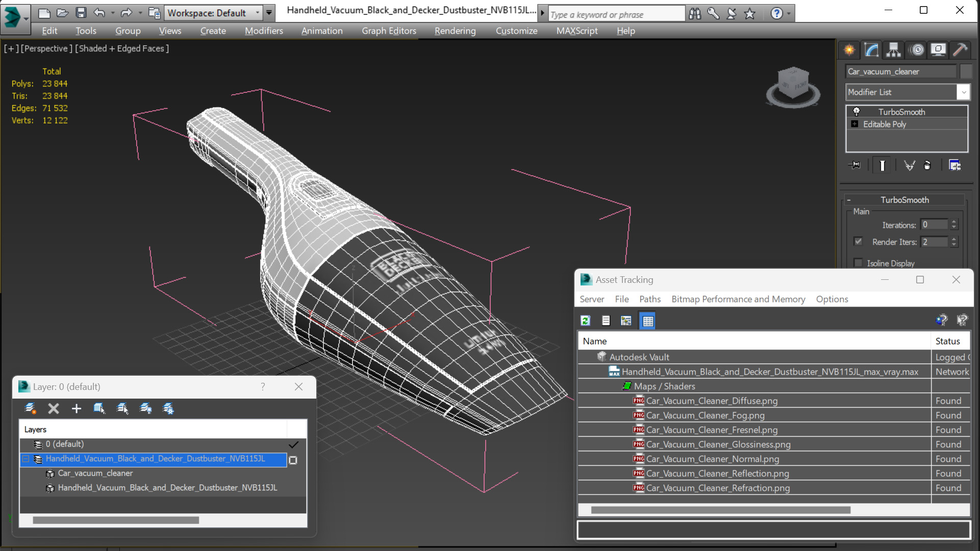980x551 pixels.
Task: Click Make Unique icon below modifier stack
Action: (909, 165)
